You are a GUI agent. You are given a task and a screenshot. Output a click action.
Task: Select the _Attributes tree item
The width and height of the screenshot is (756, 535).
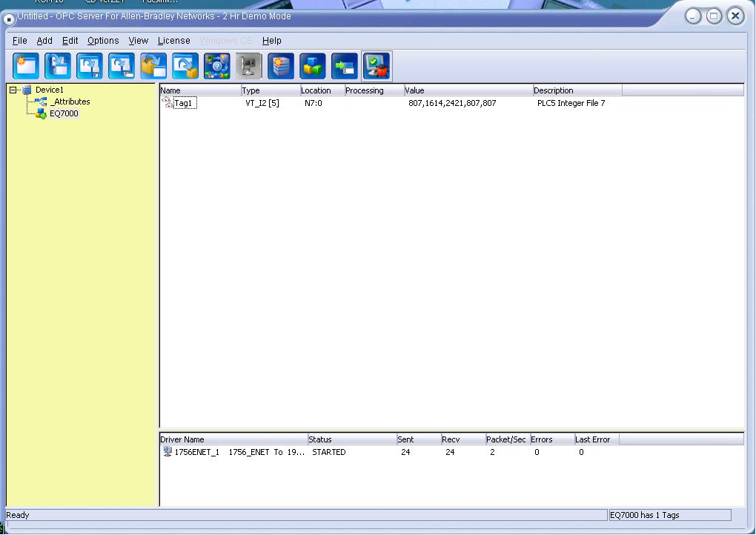(x=70, y=102)
